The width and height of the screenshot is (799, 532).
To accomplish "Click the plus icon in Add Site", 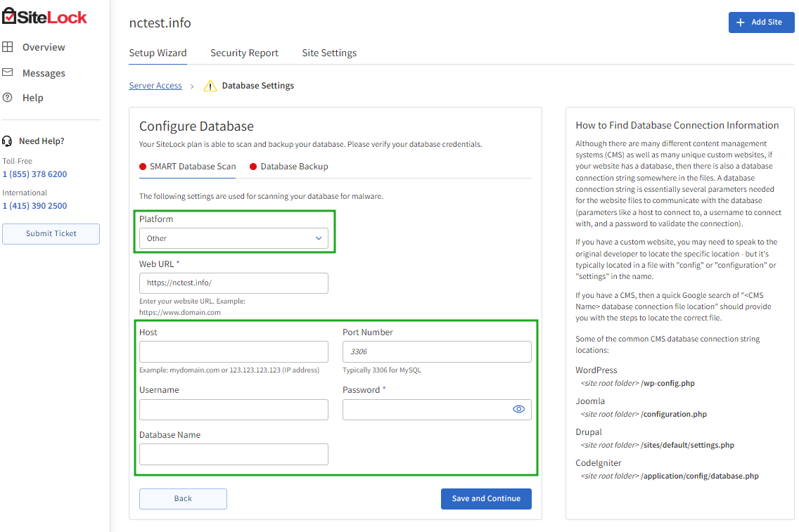I will [x=741, y=22].
